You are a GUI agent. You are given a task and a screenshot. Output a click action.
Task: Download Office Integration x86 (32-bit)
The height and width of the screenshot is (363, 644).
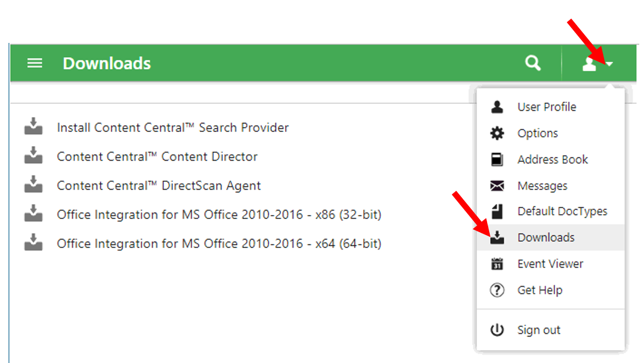[219, 215]
